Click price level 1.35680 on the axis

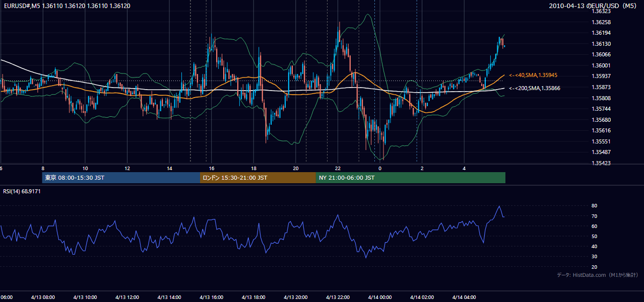(601, 120)
